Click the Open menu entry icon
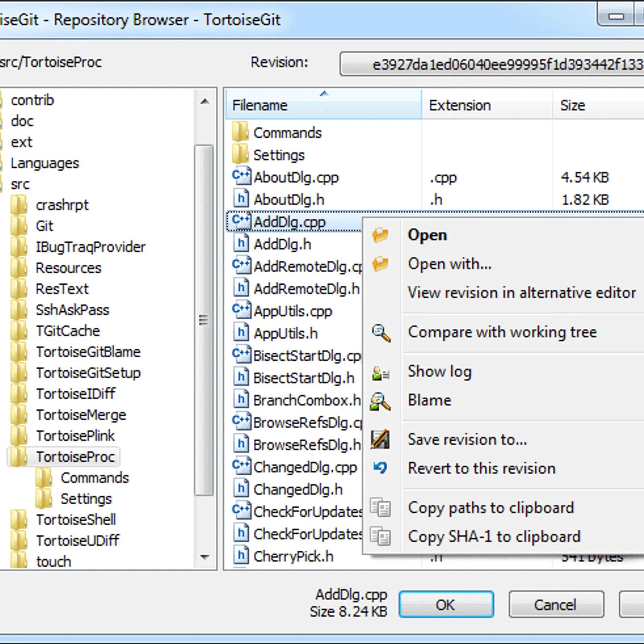Image resolution: width=644 pixels, height=644 pixels. [380, 235]
